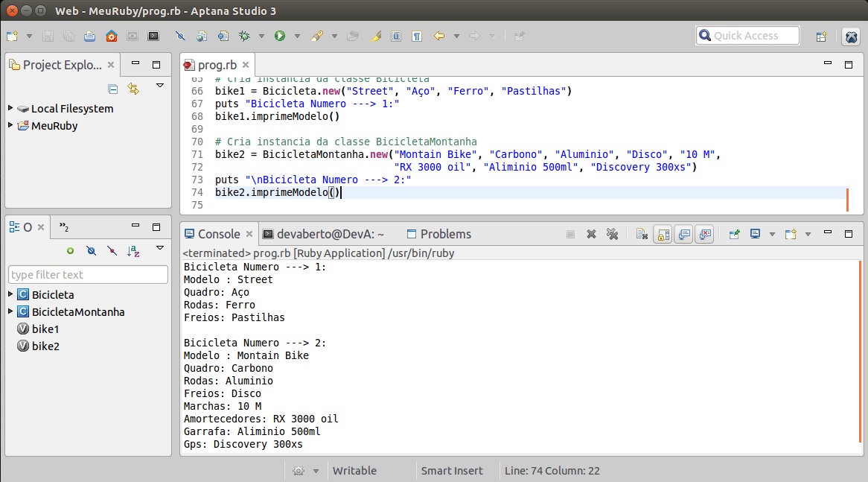Open the devaberto@DevA terminal tab
Screen dimensions: 868x482
click(x=330, y=234)
